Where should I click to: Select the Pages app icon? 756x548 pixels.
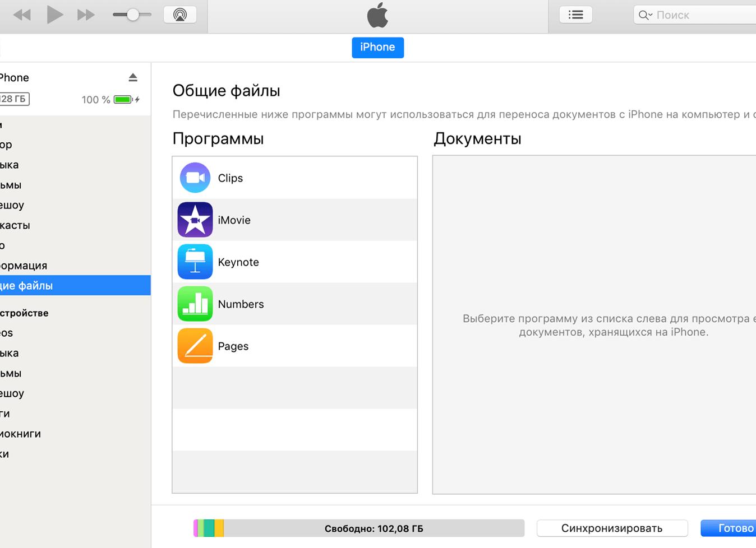tap(195, 346)
